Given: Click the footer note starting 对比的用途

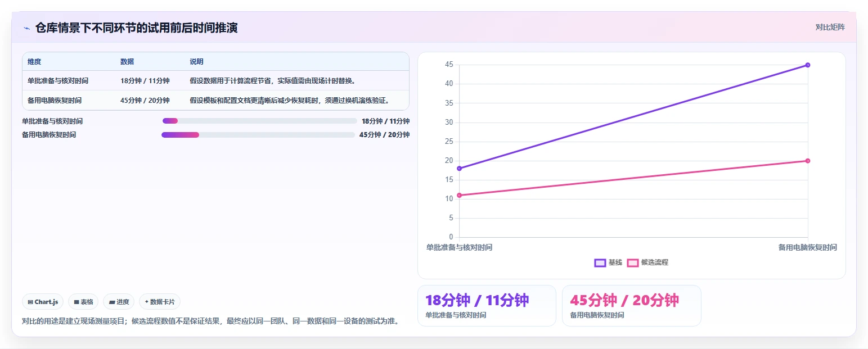Looking at the screenshot, I should 211,321.
